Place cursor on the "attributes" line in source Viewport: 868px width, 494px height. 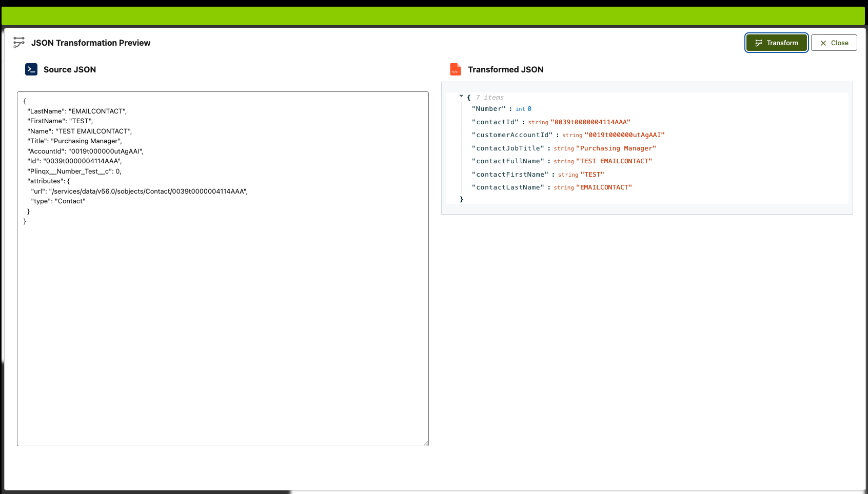click(48, 181)
